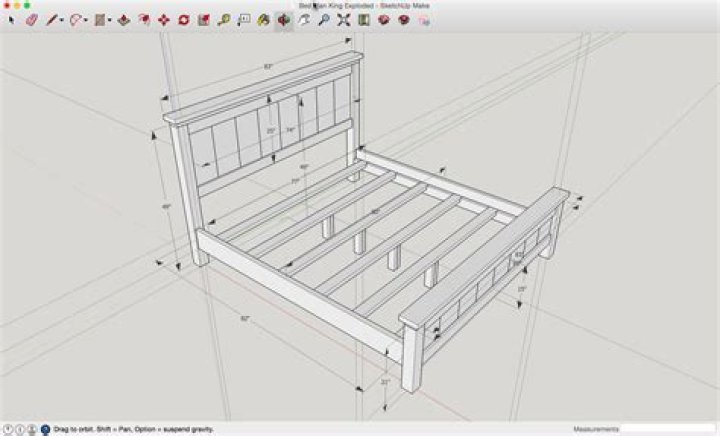Activate the Push/Pull tool
The width and height of the screenshot is (720, 436).
point(124,20)
